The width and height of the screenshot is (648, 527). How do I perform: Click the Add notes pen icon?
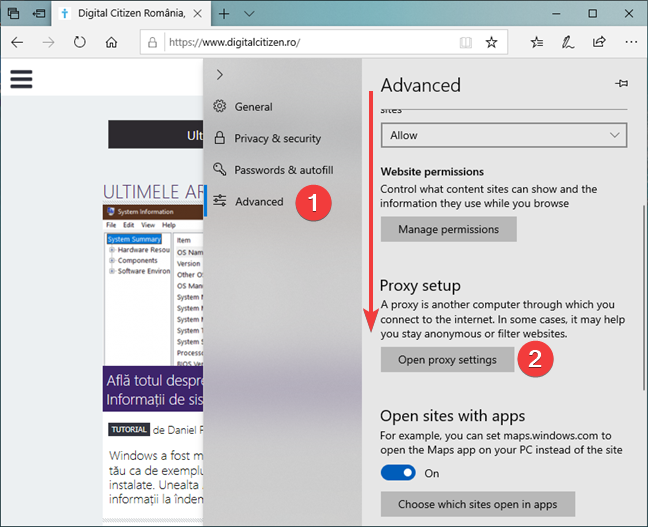coord(567,42)
